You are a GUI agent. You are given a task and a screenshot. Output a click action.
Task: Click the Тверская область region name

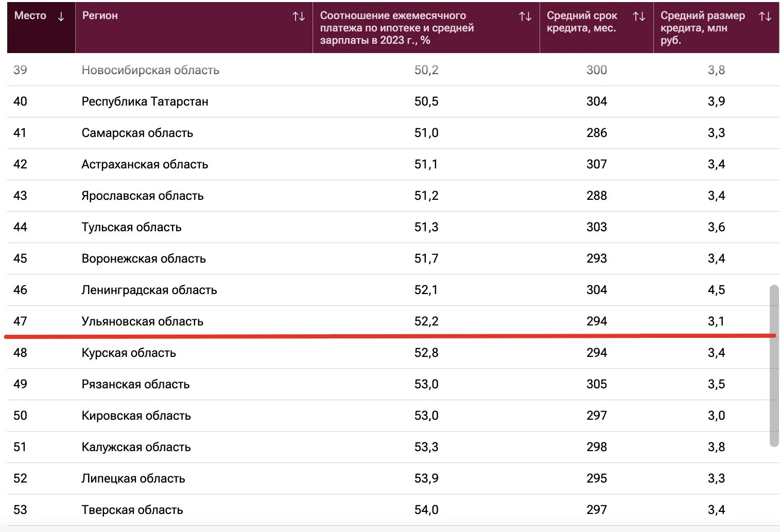coord(132,510)
